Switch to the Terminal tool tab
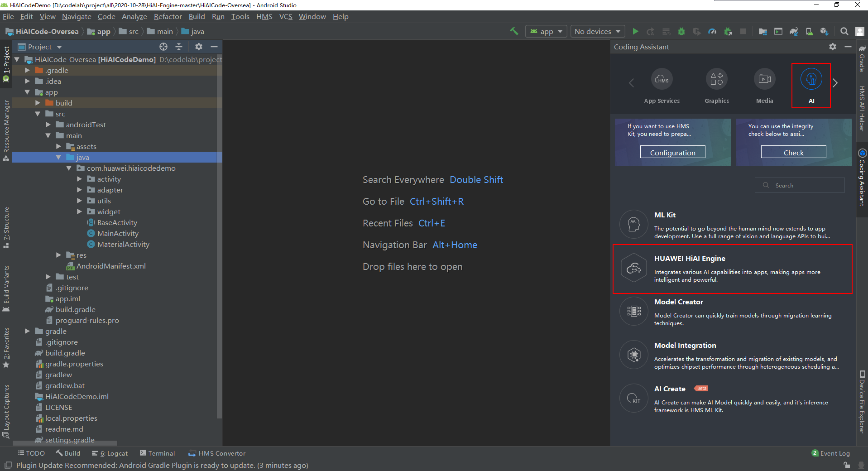 point(157,453)
